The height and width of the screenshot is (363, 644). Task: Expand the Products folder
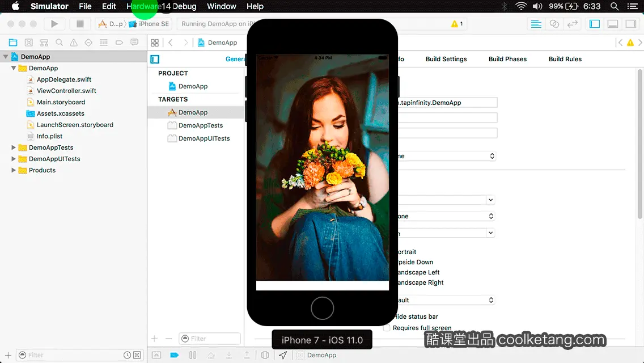14,170
